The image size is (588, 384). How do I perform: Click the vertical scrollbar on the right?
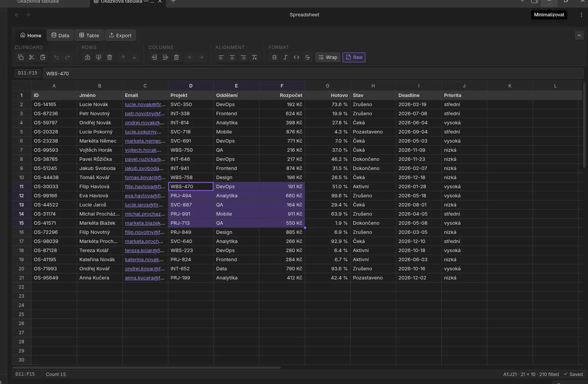[584, 124]
